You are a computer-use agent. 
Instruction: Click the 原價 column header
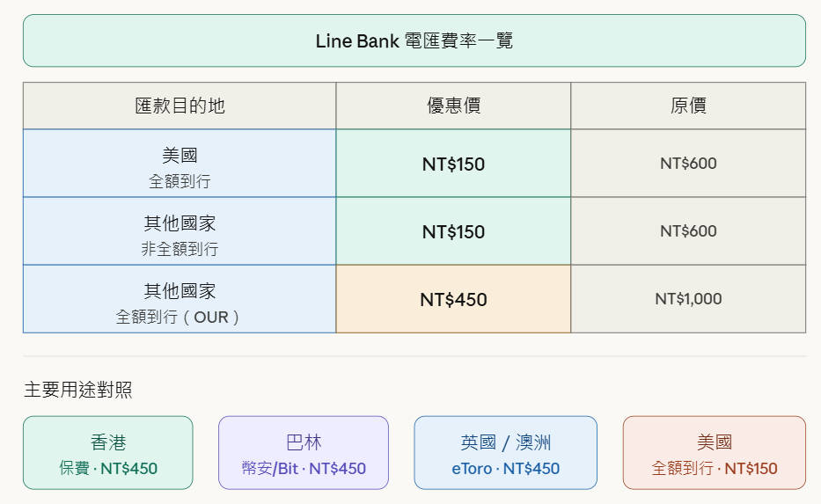[x=688, y=106]
